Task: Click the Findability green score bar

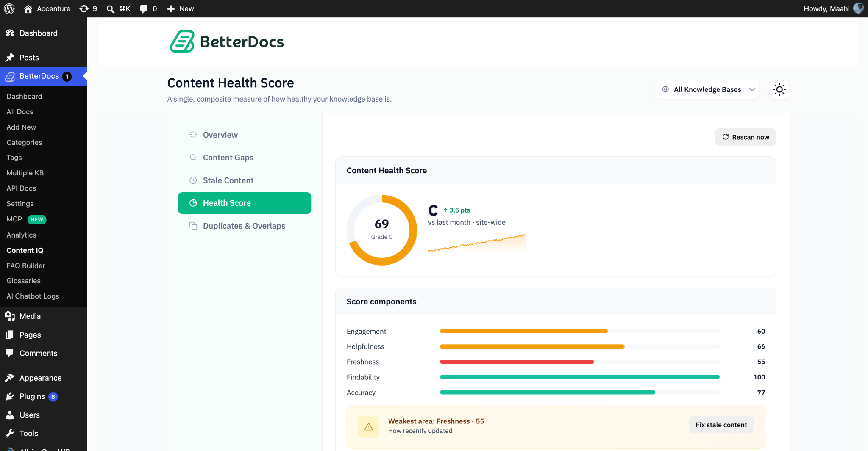Action: [579, 377]
